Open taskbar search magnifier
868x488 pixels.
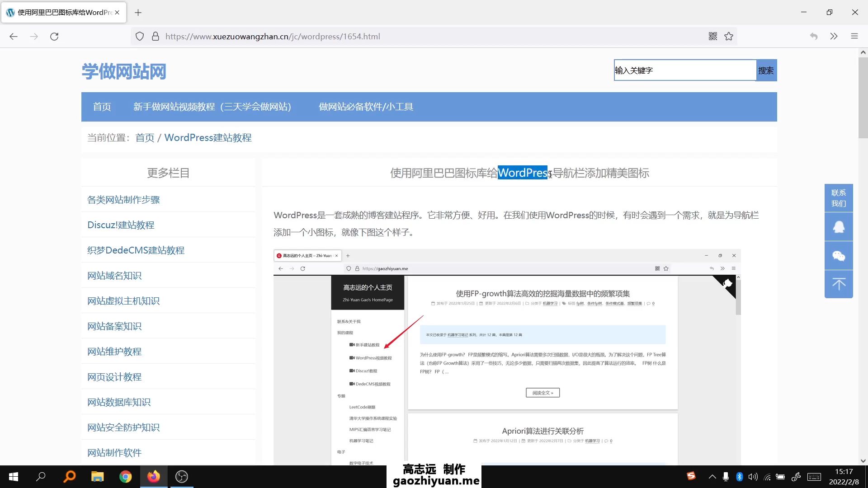(41, 477)
